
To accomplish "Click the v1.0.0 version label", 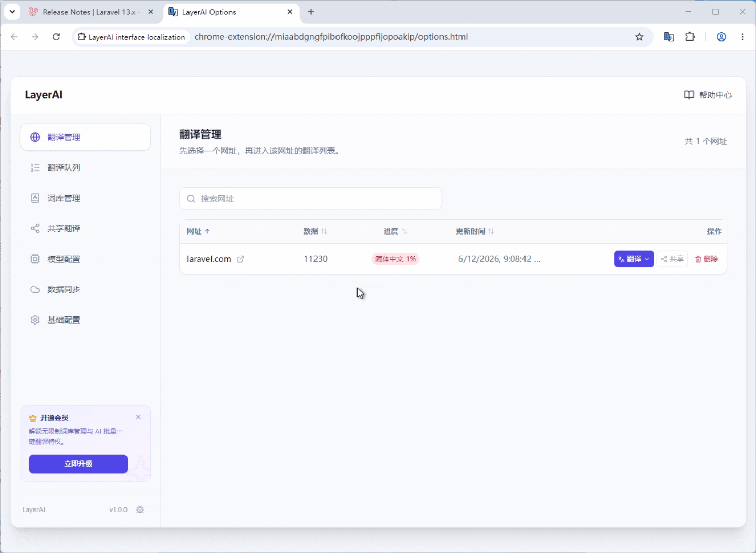I will point(118,509).
